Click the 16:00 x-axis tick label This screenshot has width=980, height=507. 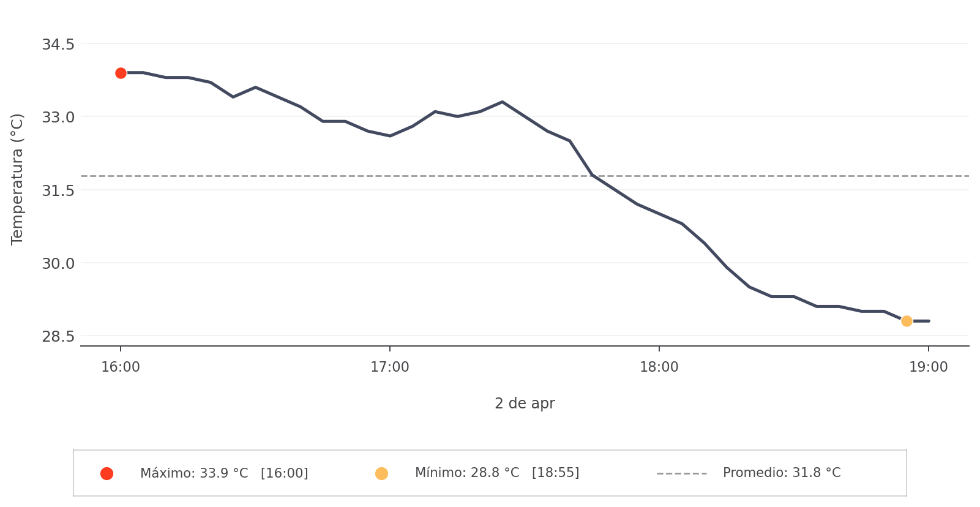(x=121, y=367)
